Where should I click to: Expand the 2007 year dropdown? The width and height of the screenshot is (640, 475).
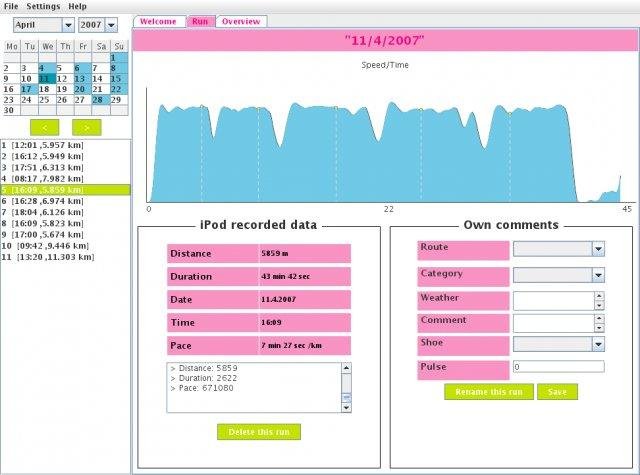point(111,25)
